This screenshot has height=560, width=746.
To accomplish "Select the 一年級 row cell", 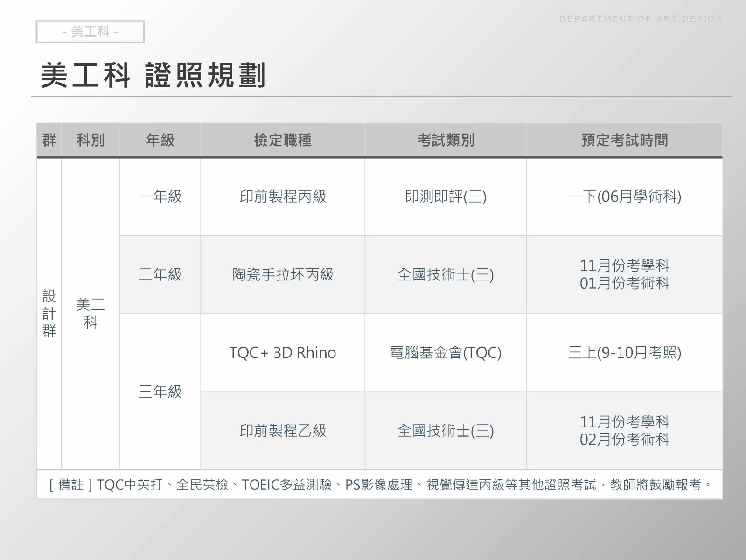I will pos(160,196).
